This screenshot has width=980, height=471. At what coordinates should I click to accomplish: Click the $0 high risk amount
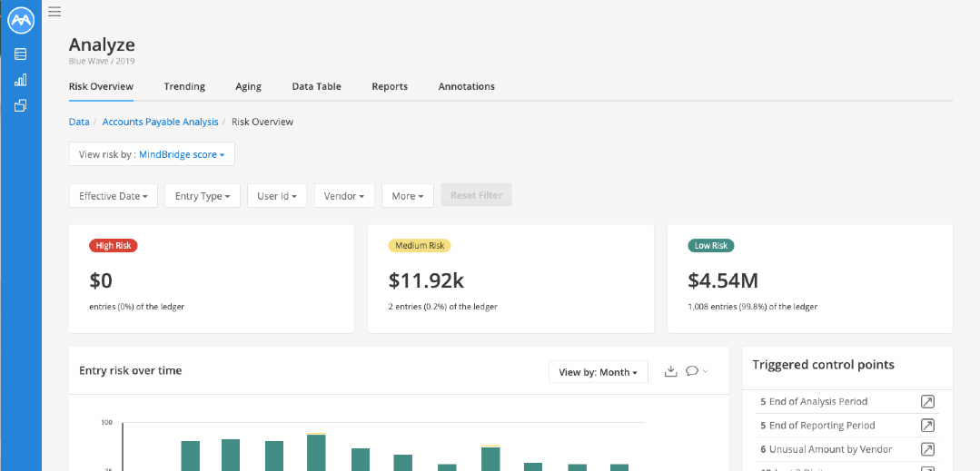tap(101, 280)
